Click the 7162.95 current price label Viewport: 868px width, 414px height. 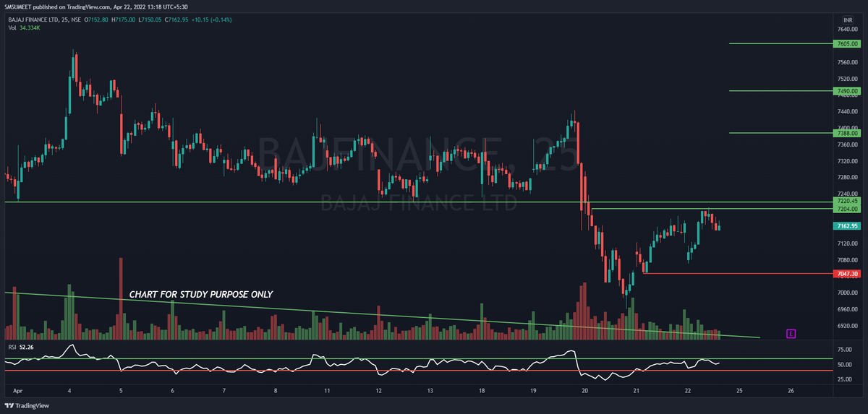click(x=847, y=226)
